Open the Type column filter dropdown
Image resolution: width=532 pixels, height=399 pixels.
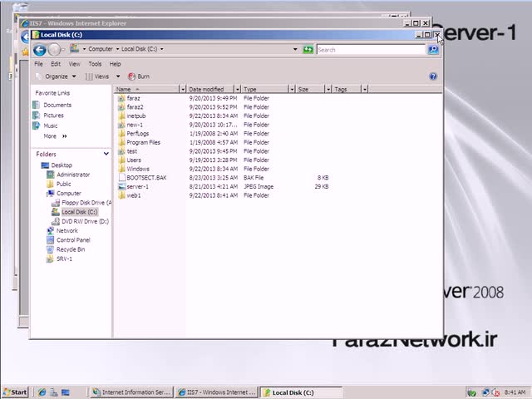[x=292, y=89]
